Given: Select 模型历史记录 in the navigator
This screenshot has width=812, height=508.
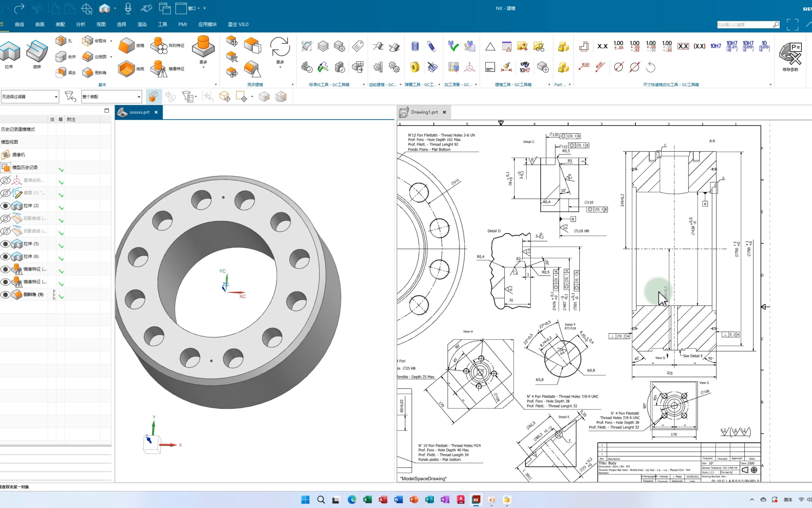Looking at the screenshot, I should tap(25, 167).
